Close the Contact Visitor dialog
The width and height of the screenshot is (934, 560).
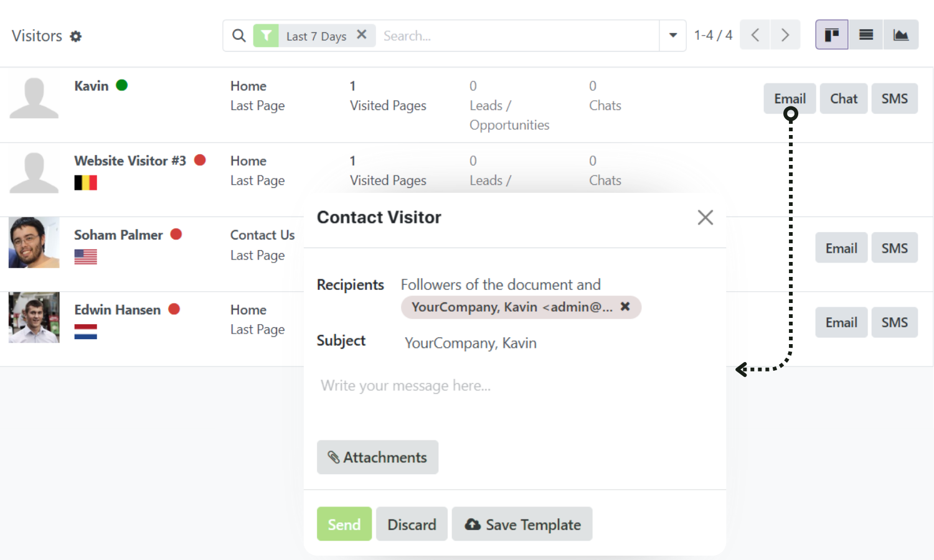click(x=705, y=217)
